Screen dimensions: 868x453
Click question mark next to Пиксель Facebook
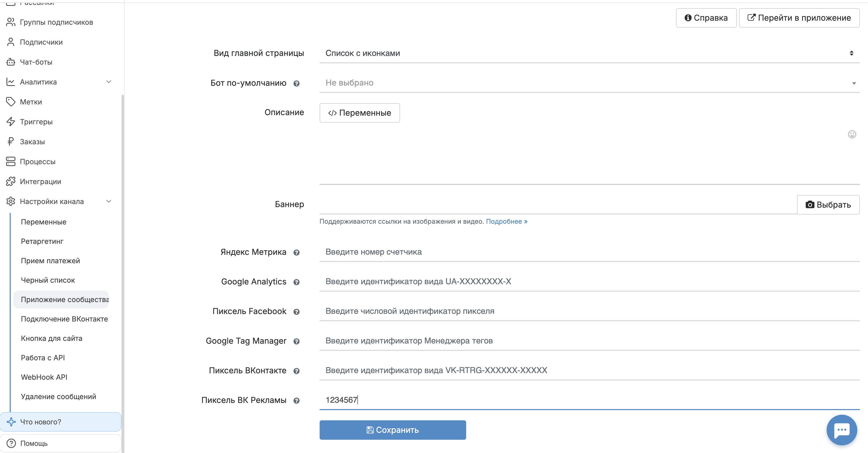click(x=296, y=312)
